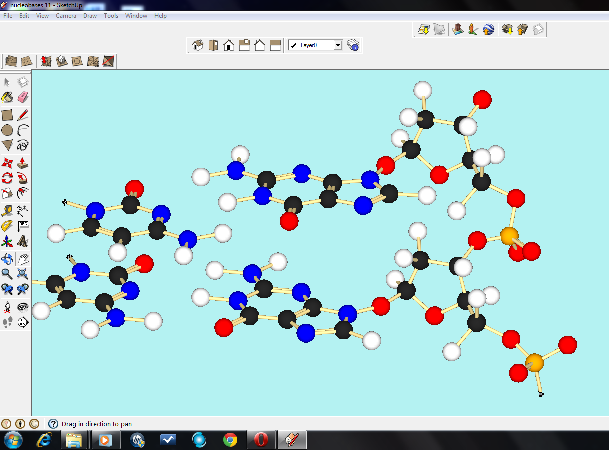Click the help question mark in status bar

(x=54, y=423)
